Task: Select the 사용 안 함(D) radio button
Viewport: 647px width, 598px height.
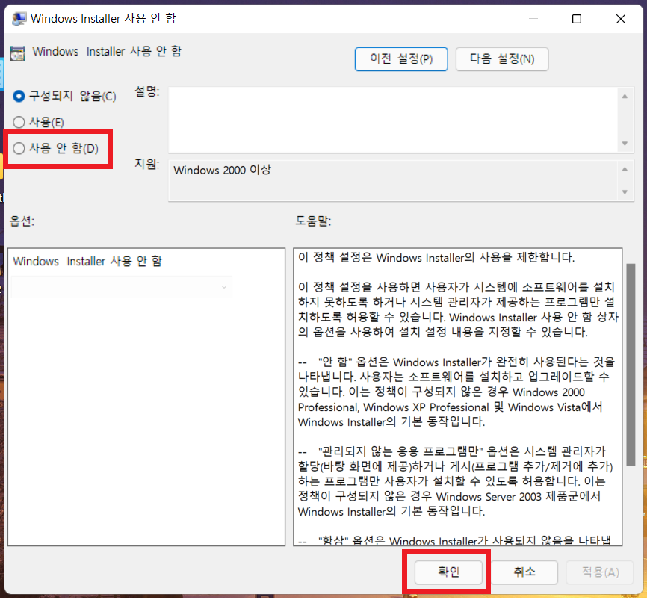Action: (x=19, y=149)
